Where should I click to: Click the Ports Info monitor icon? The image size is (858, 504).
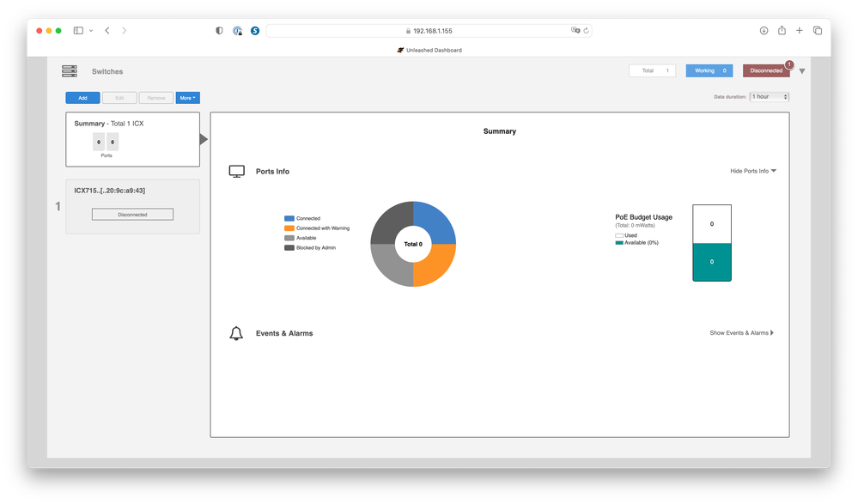pyautogui.click(x=237, y=172)
